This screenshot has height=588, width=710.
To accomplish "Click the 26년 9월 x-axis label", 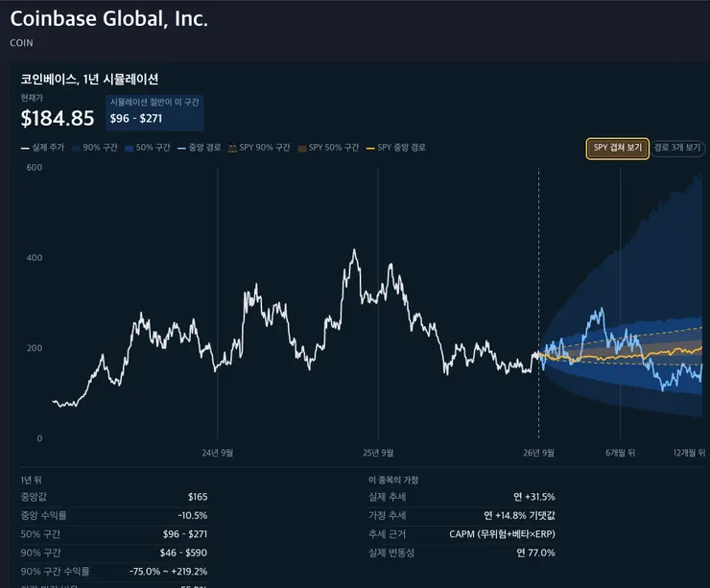I will coord(538,453).
